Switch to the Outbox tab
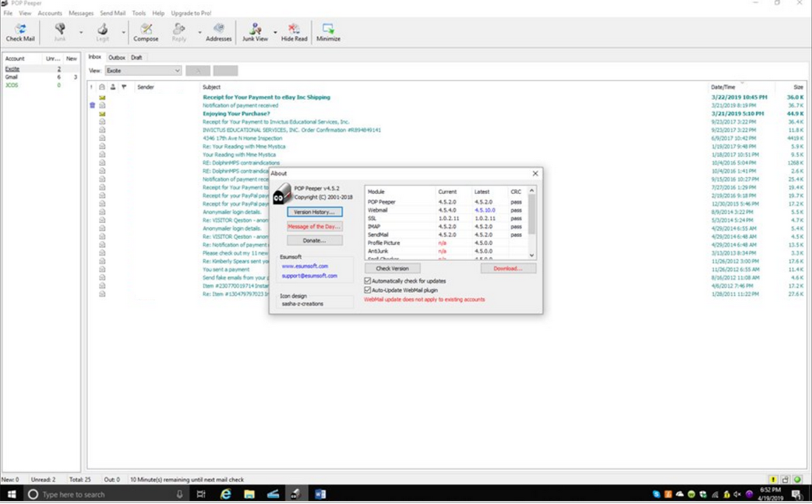The image size is (812, 504). point(117,58)
